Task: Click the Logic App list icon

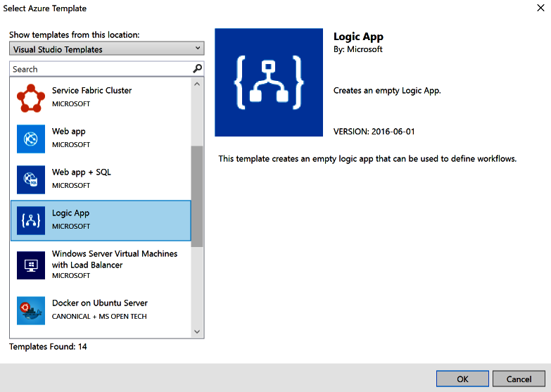Action: 30,220
